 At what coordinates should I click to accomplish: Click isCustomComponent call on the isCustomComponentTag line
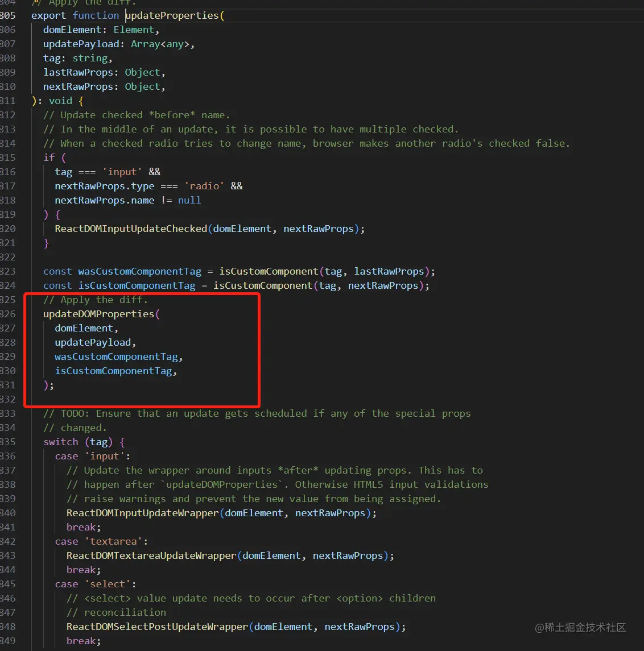[x=263, y=285]
